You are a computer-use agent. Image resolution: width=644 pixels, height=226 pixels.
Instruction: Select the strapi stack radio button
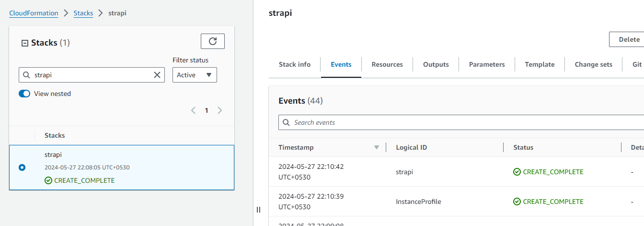pos(22,167)
